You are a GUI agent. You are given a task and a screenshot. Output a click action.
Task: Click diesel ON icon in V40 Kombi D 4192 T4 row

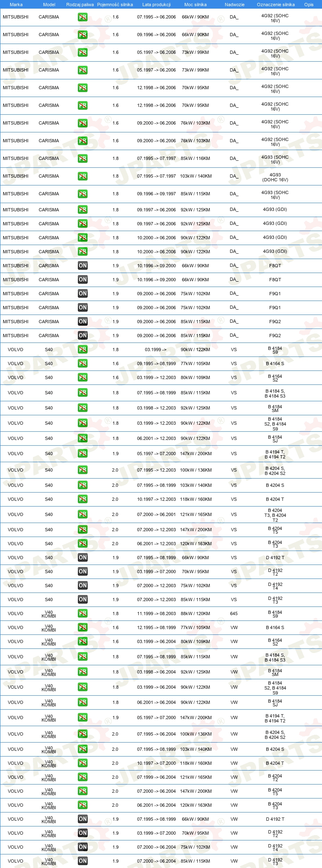point(82,847)
